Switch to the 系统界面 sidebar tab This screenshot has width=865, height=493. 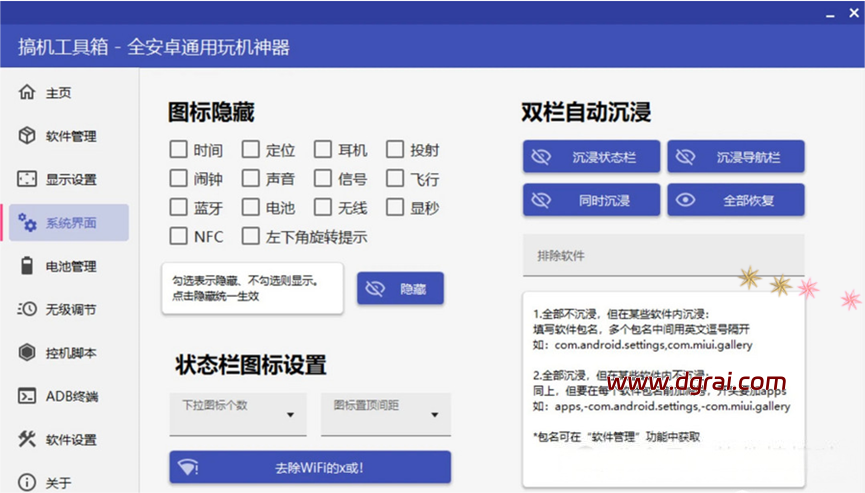click(70, 223)
